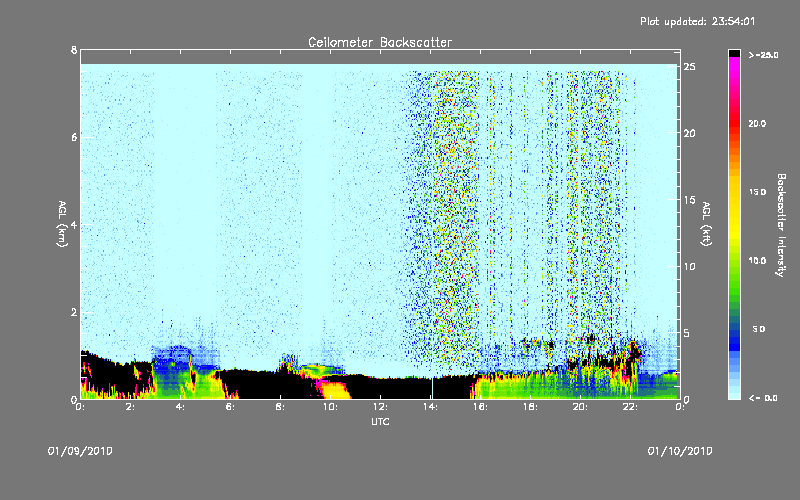Click the "Plot updated: 23:54:01" timestamp
The width and height of the screenshot is (800, 500).
[697, 21]
